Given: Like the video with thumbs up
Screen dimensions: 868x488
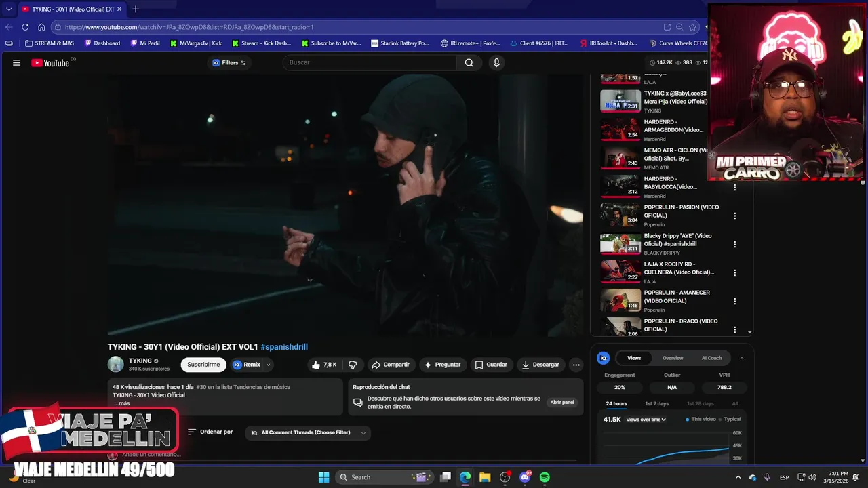Looking at the screenshot, I should pyautogui.click(x=324, y=365).
